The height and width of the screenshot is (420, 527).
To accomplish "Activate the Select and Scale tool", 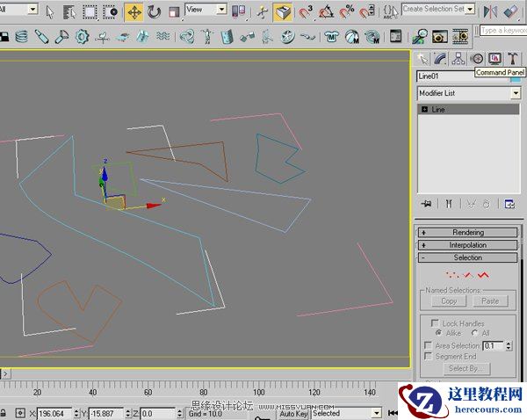I will [x=174, y=12].
